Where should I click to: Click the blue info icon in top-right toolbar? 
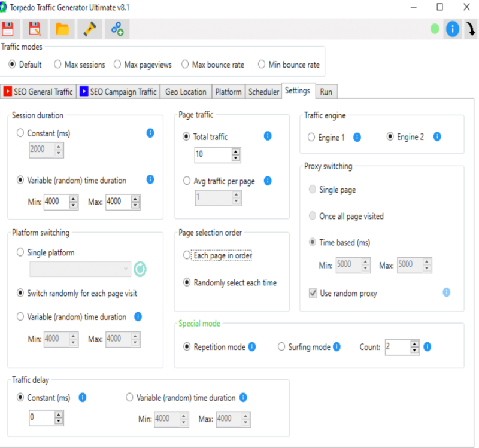pyautogui.click(x=453, y=29)
